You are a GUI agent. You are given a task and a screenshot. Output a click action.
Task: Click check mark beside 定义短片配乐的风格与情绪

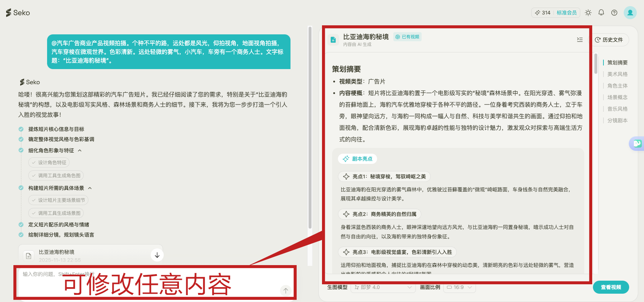pos(21,225)
